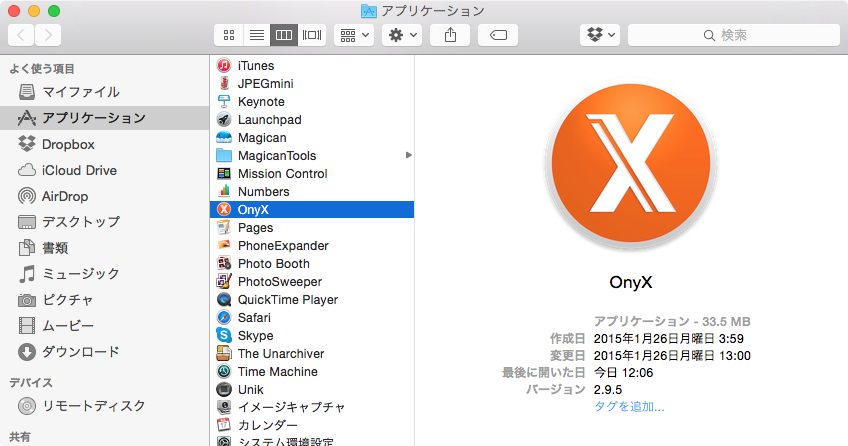848x446 pixels.
Task: Click the large OnyX preview icon
Action: point(631,166)
